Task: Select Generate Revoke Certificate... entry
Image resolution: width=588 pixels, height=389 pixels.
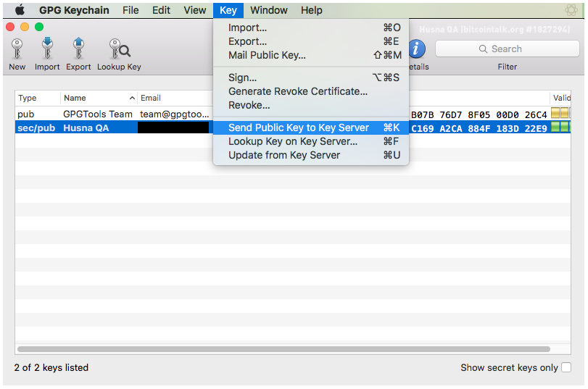Action: 311,91
